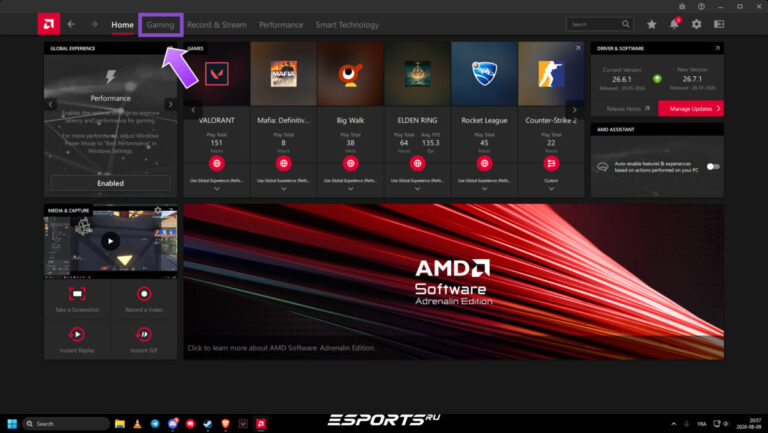The width and height of the screenshot is (768, 433).
Task: Open the Windows Start button
Action: (12, 424)
